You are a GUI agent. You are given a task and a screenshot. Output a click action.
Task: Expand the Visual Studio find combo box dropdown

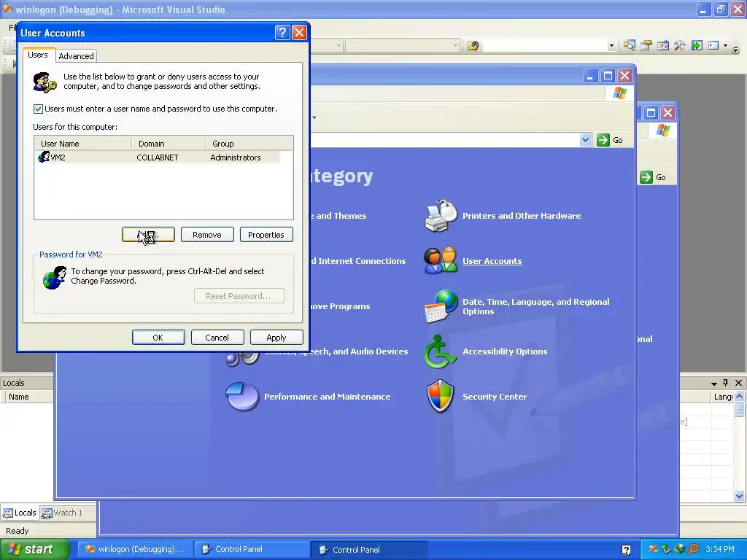611,46
